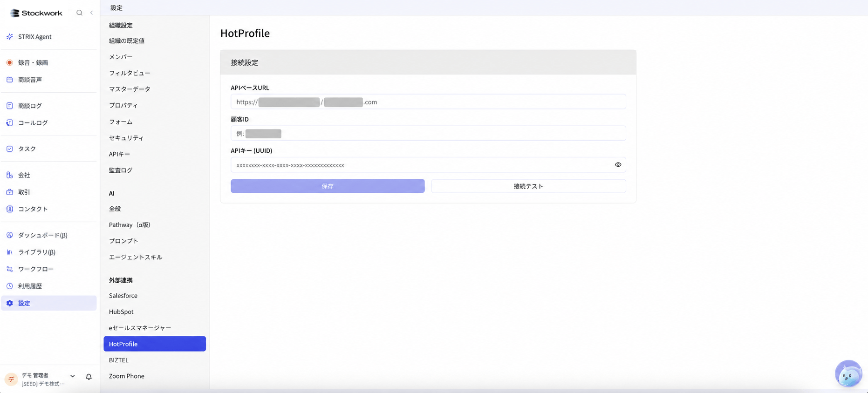868x393 pixels.
Task: Click the 利用履歴 clock icon
Action: pos(9,286)
